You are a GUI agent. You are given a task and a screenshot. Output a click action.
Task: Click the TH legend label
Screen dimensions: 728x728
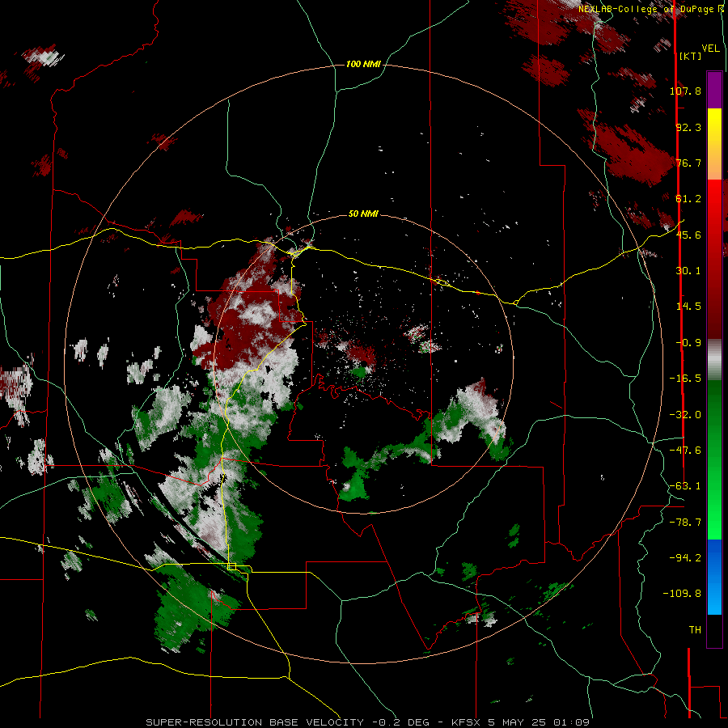point(695,630)
